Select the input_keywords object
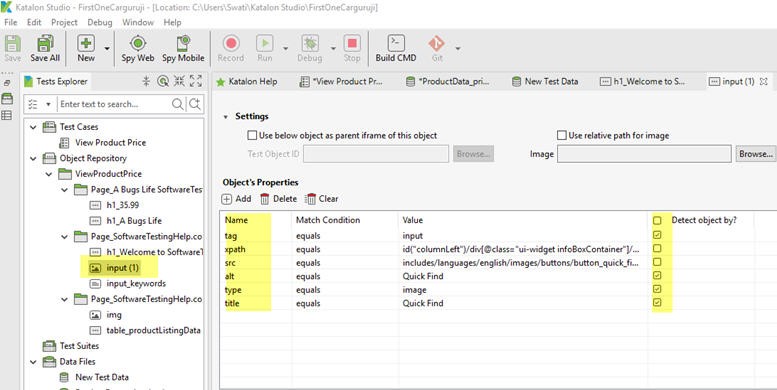The image size is (777, 390). click(x=136, y=283)
